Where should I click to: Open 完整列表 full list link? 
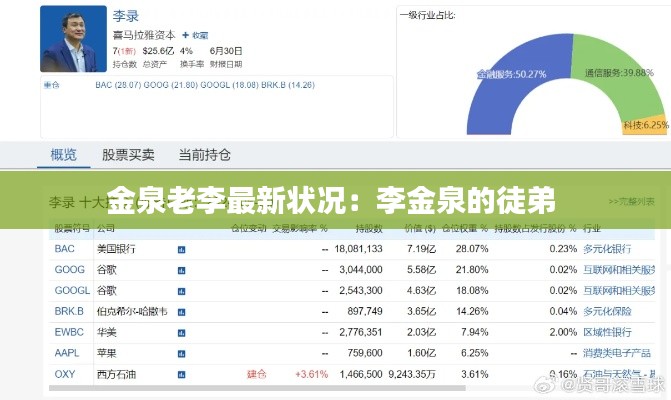(x=632, y=201)
